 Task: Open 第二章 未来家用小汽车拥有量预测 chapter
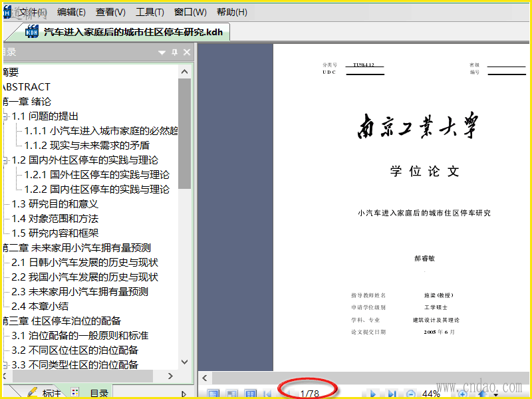76,247
